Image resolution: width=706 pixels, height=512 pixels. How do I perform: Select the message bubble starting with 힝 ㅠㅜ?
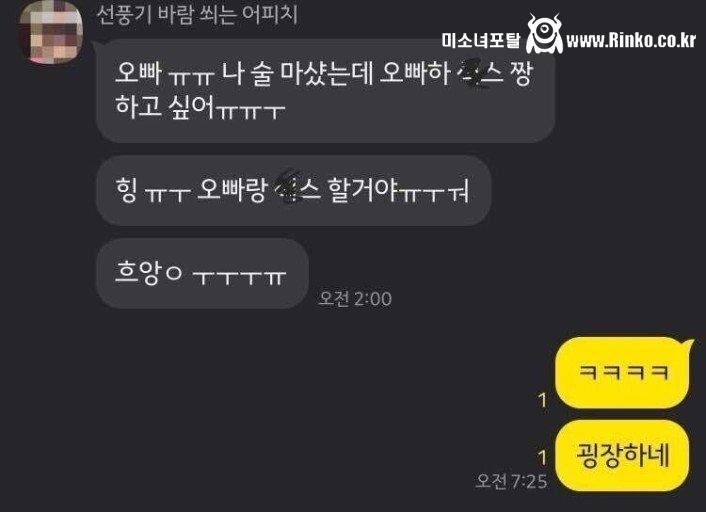click(x=293, y=190)
